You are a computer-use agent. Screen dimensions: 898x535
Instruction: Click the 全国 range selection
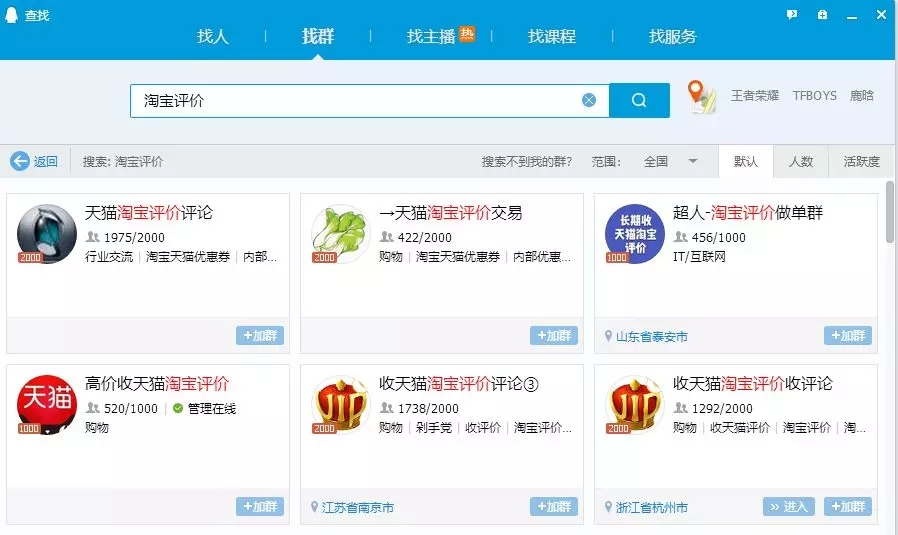656,162
